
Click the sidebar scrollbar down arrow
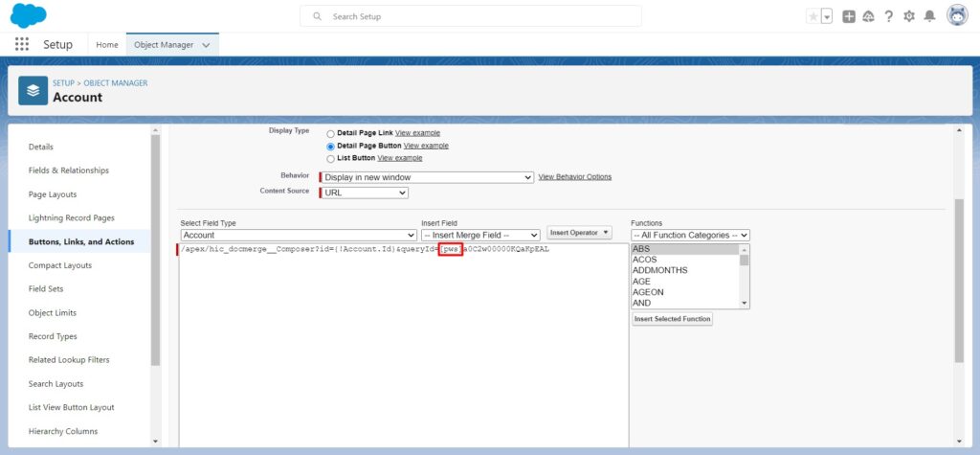pos(156,442)
